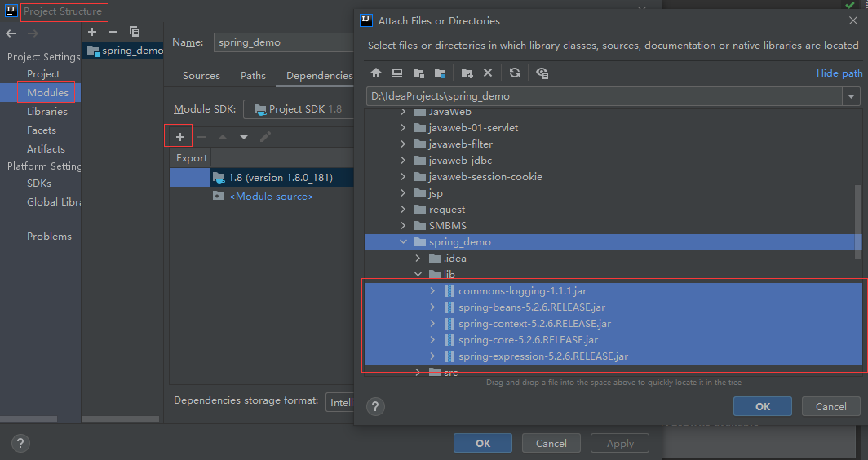This screenshot has width=868, height=460.
Task: Click the folder icon beside SMBMS
Action: 419,226
